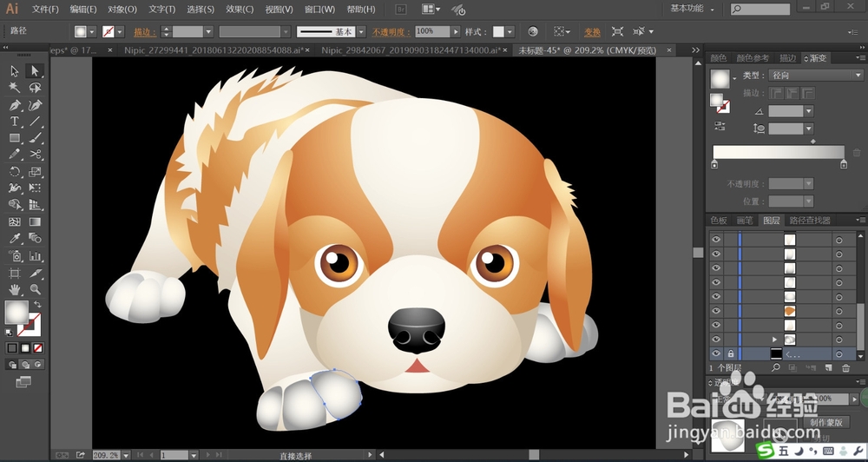Select the Selection (black arrow) tool
Image resolution: width=868 pixels, height=462 pixels.
[x=15, y=71]
